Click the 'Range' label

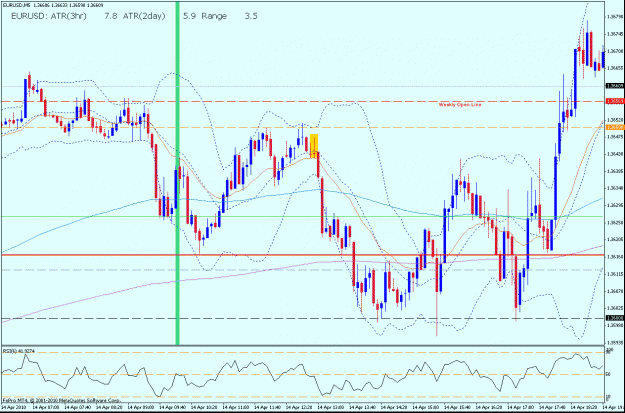214,16
